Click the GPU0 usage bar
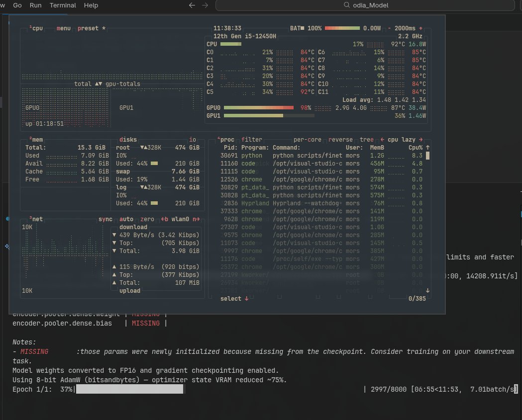This screenshot has height=420, width=522. (259, 108)
